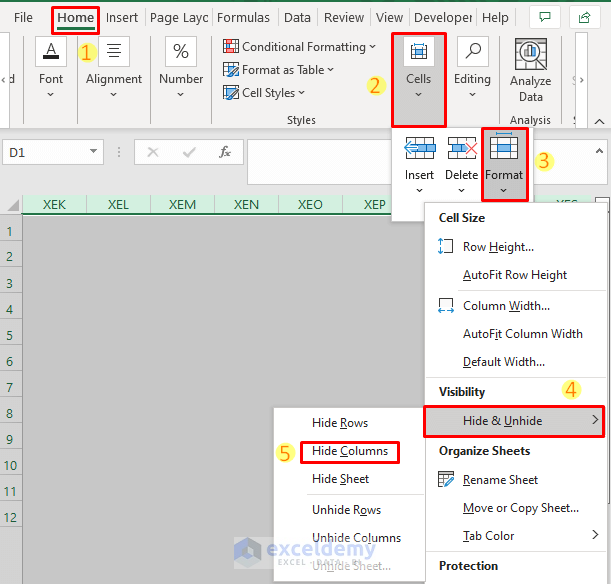
Task: Click the formula bar Cancel X icon
Action: pyautogui.click(x=153, y=152)
